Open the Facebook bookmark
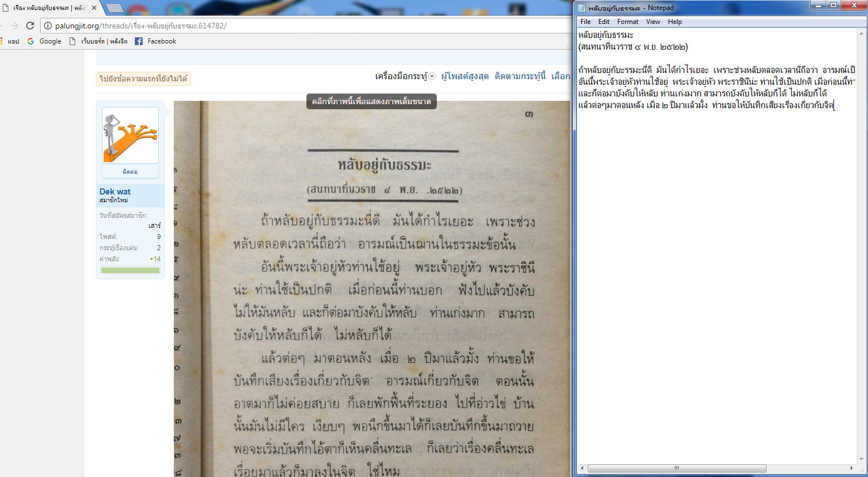This screenshot has height=477, width=868. [155, 41]
